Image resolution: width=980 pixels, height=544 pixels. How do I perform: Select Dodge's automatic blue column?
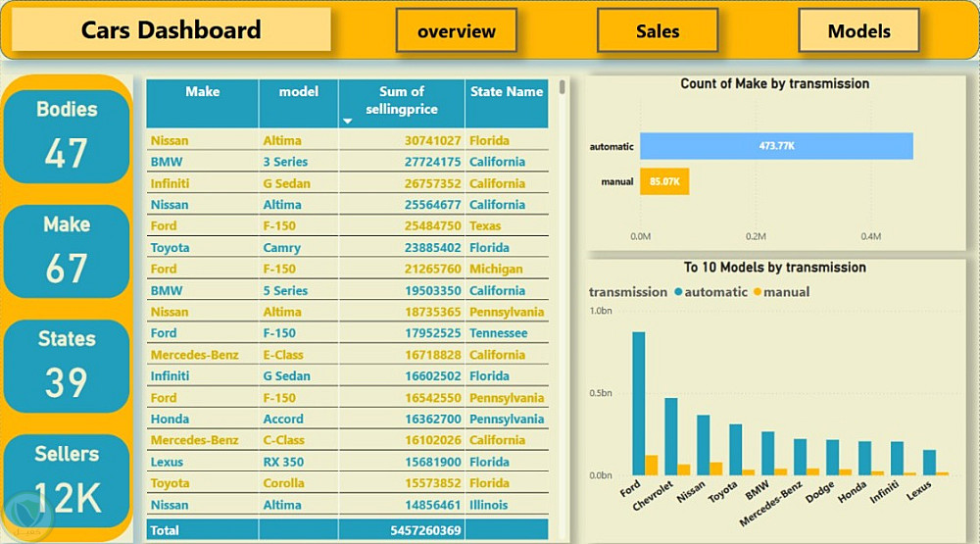832,458
